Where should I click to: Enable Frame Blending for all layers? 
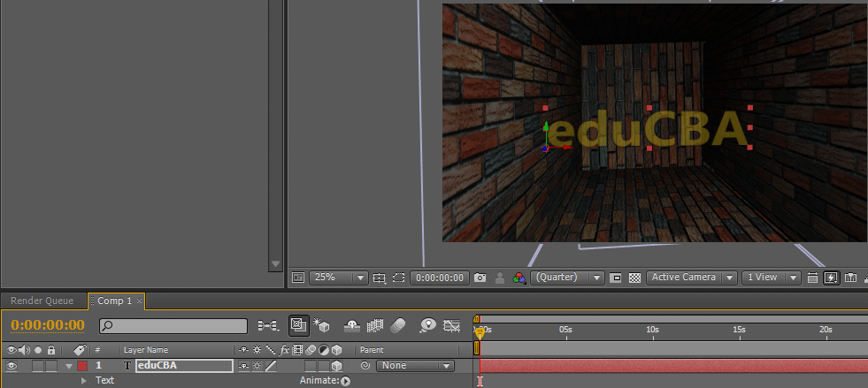[375, 326]
